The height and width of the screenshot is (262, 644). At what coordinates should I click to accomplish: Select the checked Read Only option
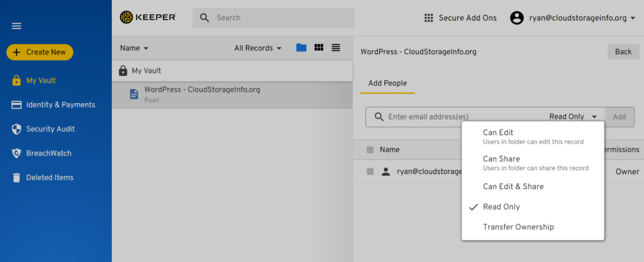pyautogui.click(x=533, y=207)
